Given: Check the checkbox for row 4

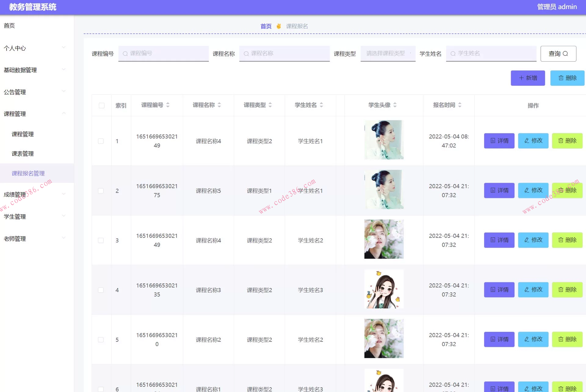Looking at the screenshot, I should 101,290.
